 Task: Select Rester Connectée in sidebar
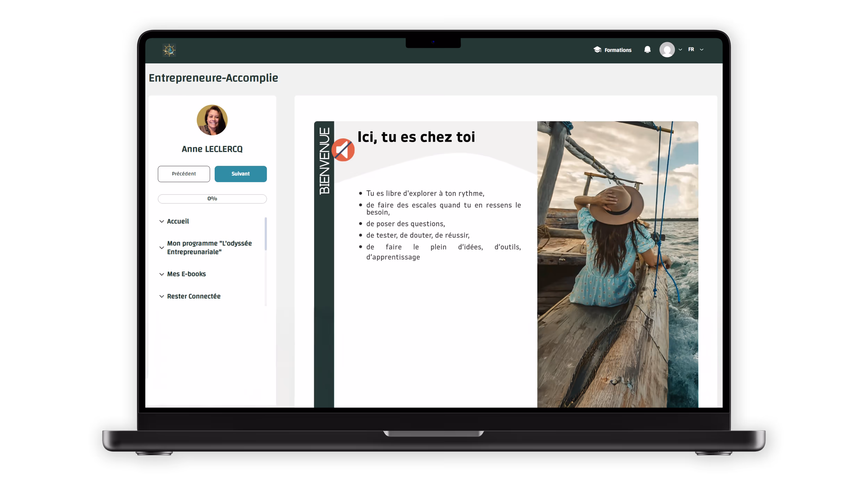[x=194, y=296]
